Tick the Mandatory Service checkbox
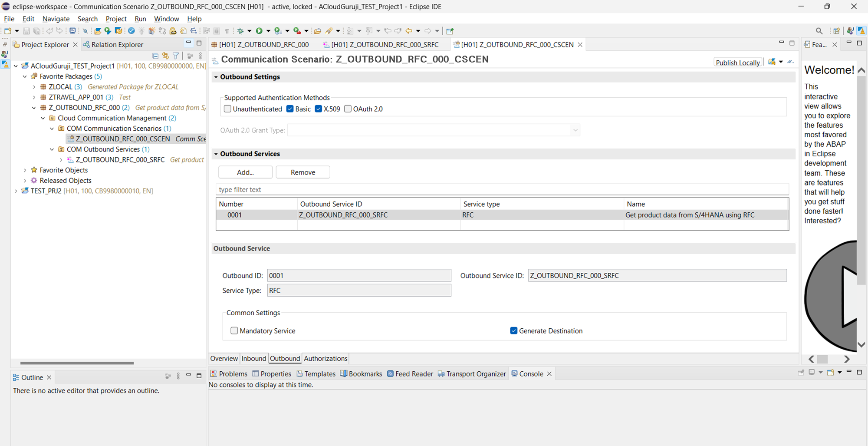Image resolution: width=868 pixels, height=446 pixels. (x=234, y=331)
